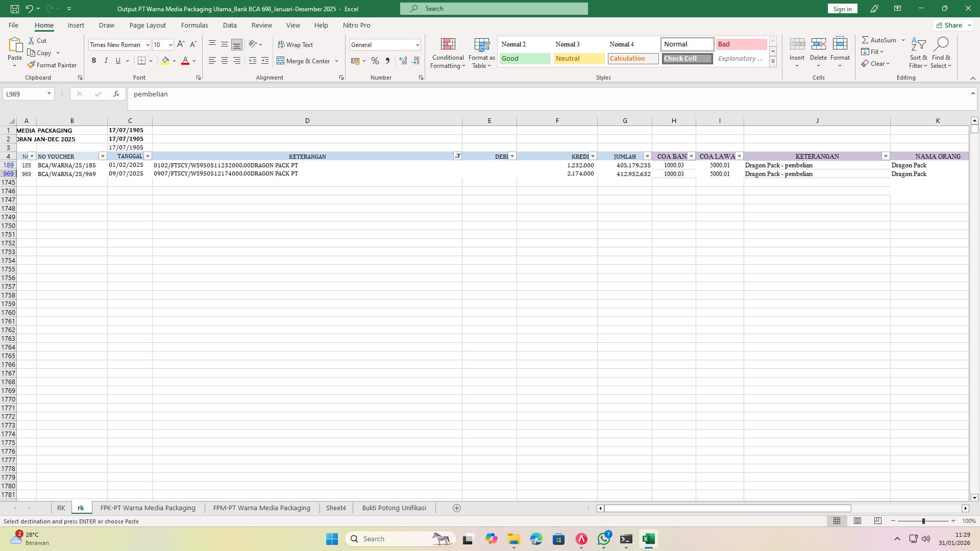Open the Font name dropdown
This screenshot has width=980, height=551.
[147, 44]
